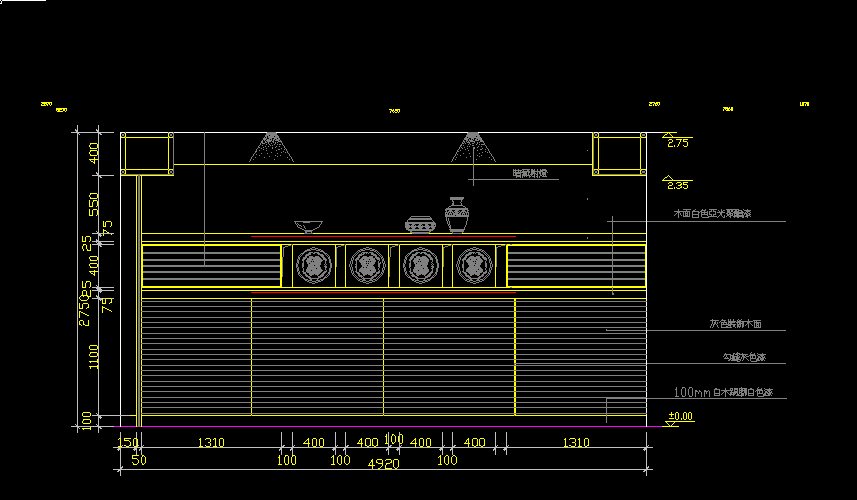Click the ±0.00 floor elevation marker
Image resolution: width=857 pixels, height=500 pixels.
(x=679, y=416)
